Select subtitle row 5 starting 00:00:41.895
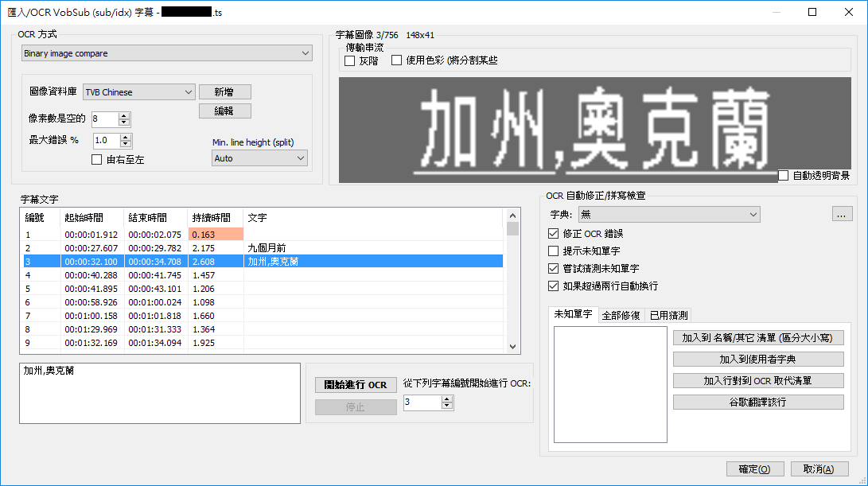This screenshot has width=868, height=486. coord(263,289)
